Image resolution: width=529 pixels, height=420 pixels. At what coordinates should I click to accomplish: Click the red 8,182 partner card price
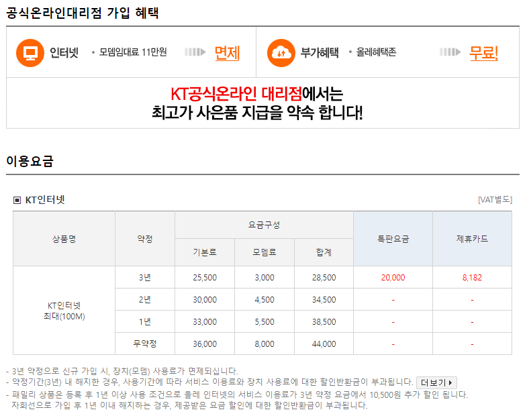tap(473, 278)
